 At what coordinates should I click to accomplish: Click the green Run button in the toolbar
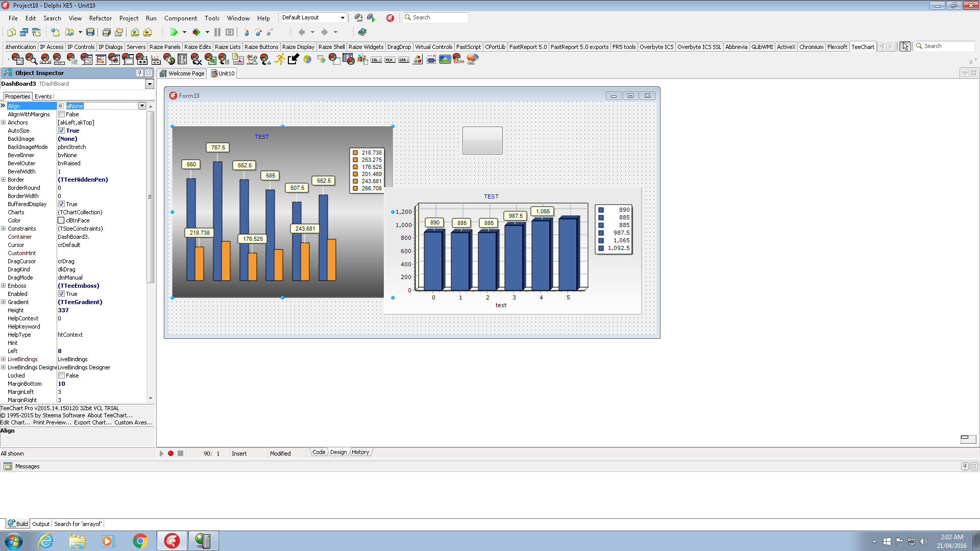[174, 32]
